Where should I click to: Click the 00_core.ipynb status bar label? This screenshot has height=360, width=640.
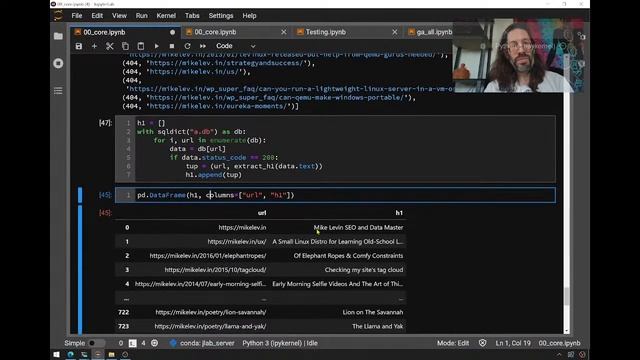point(559,343)
